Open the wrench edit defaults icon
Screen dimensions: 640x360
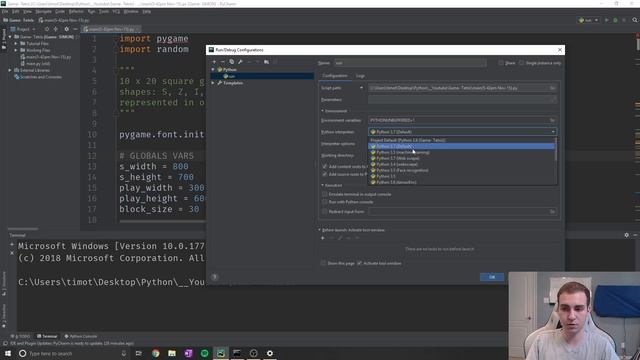click(x=240, y=62)
